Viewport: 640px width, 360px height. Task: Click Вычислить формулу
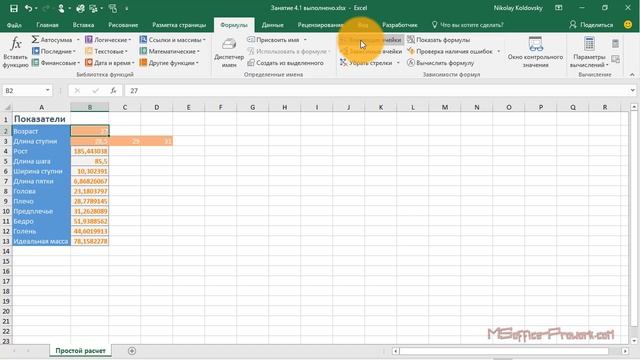click(441, 63)
